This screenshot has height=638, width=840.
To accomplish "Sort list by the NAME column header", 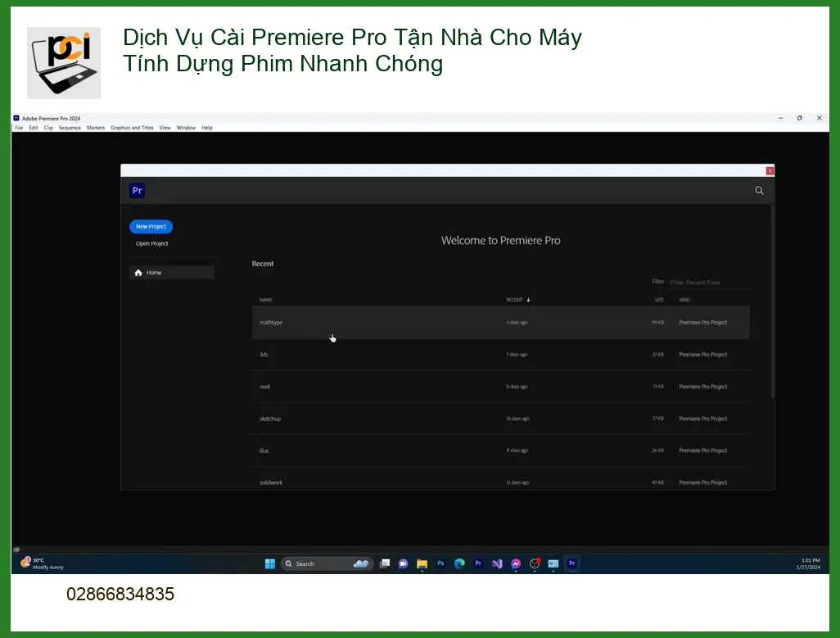I will pos(266,300).
